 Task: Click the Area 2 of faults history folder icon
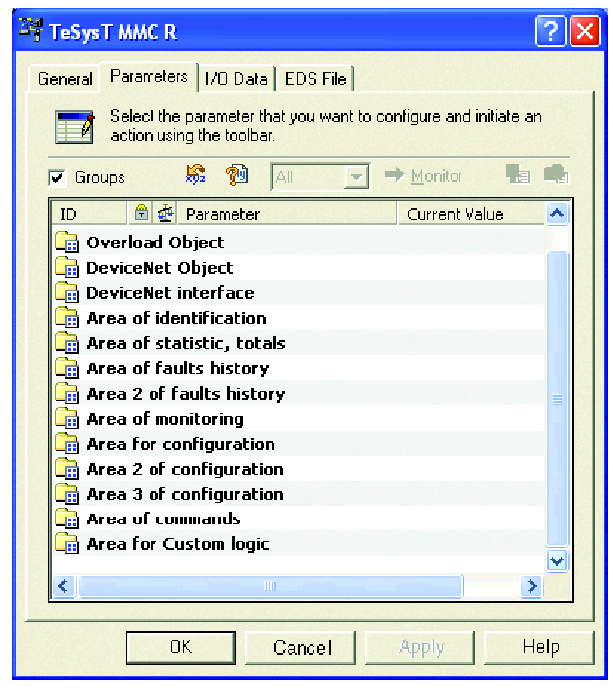tap(67, 393)
